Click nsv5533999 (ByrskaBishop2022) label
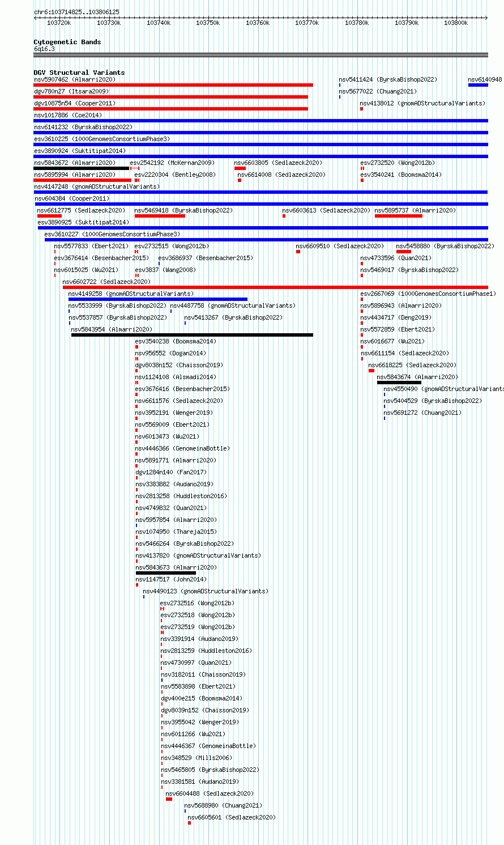 pos(118,306)
